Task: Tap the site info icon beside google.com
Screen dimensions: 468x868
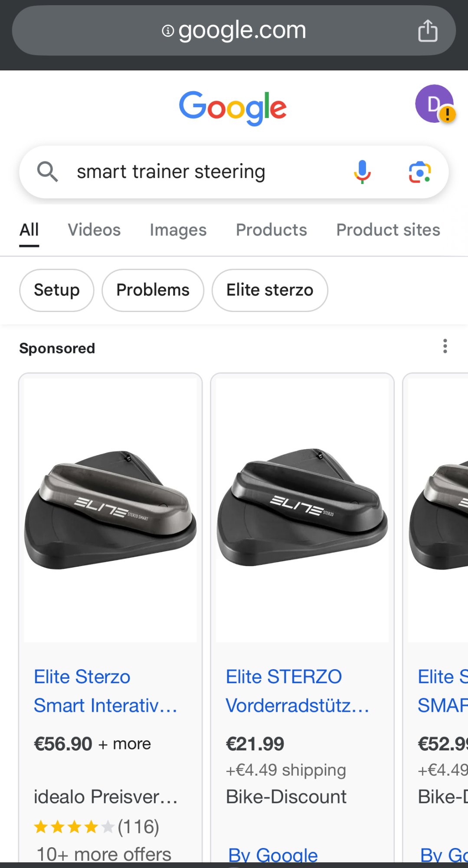Action: pyautogui.click(x=168, y=31)
